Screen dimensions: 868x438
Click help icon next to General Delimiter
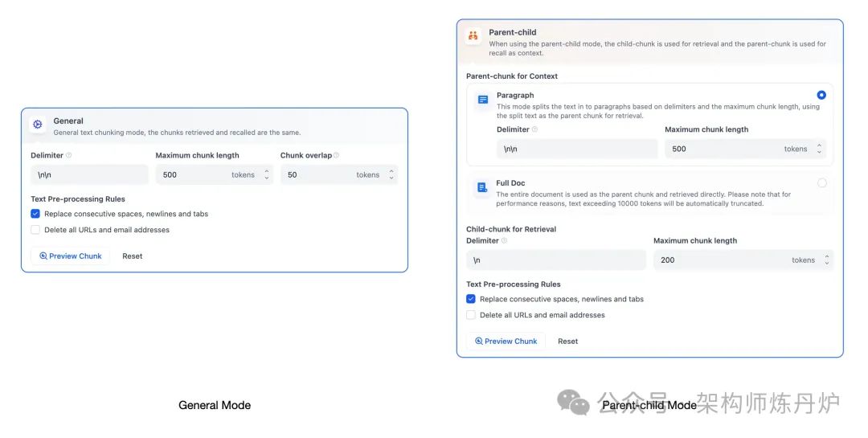coord(69,156)
